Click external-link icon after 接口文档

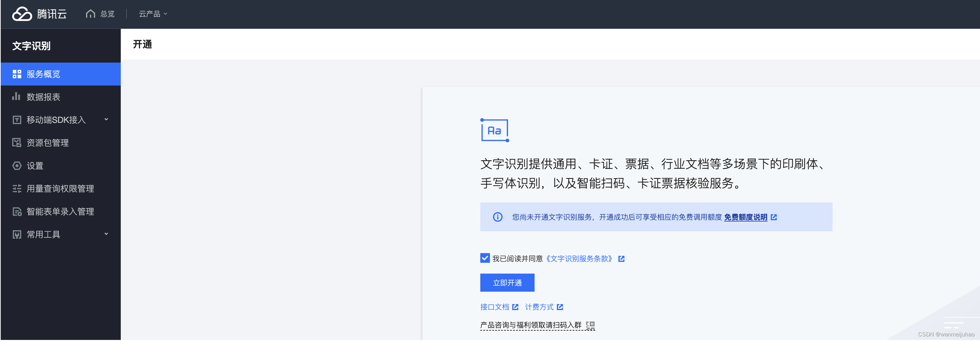point(516,307)
